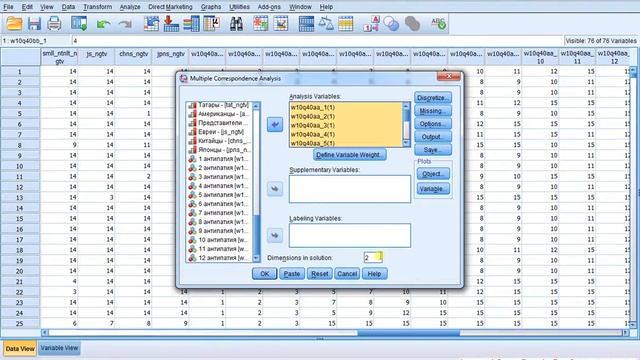640x360 pixels.
Task: Open the Utilities menu
Action: point(239,7)
